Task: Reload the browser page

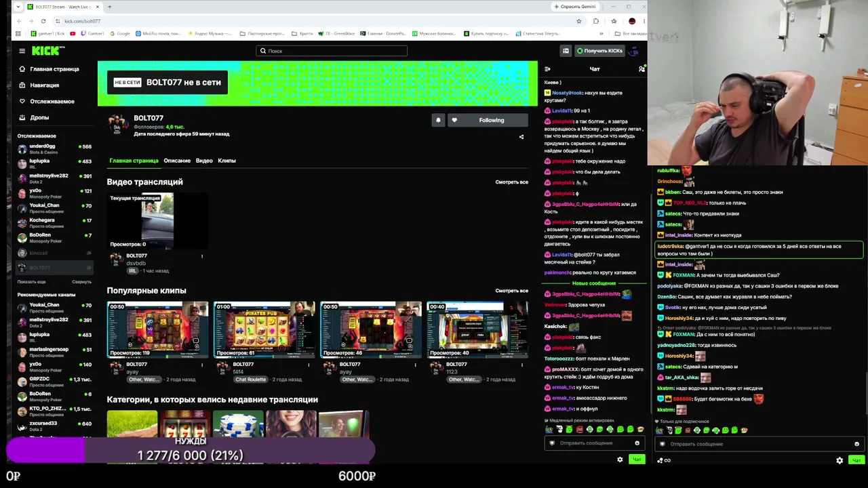Action: tap(45, 21)
